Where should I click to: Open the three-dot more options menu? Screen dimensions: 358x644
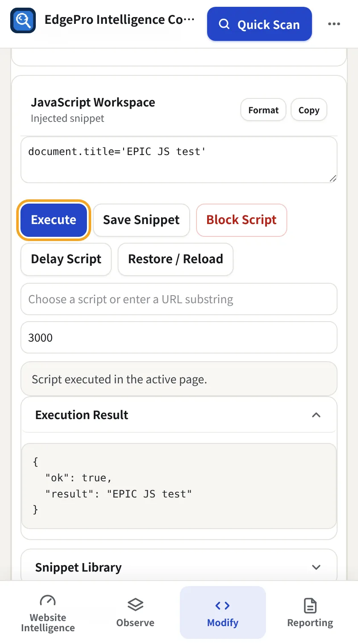(334, 24)
